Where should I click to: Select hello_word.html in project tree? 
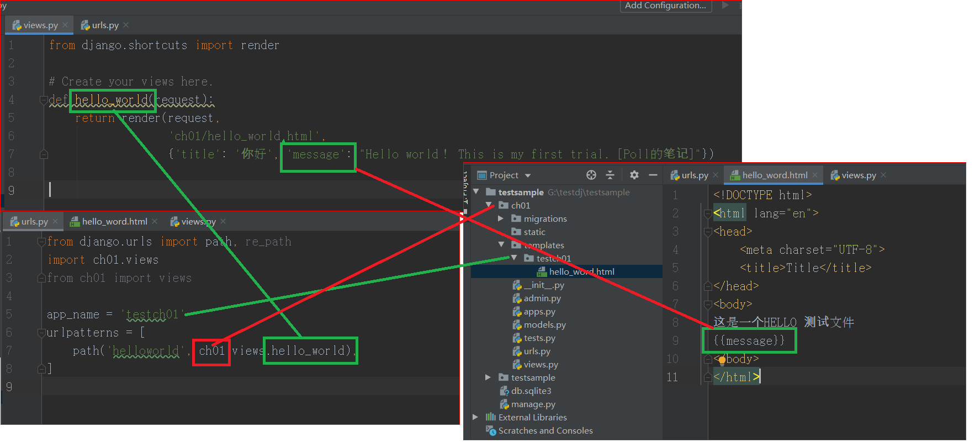click(x=581, y=271)
